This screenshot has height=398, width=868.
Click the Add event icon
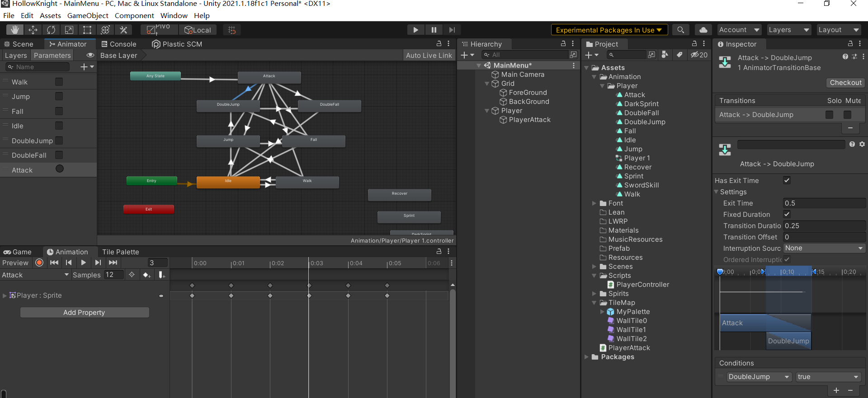162,275
